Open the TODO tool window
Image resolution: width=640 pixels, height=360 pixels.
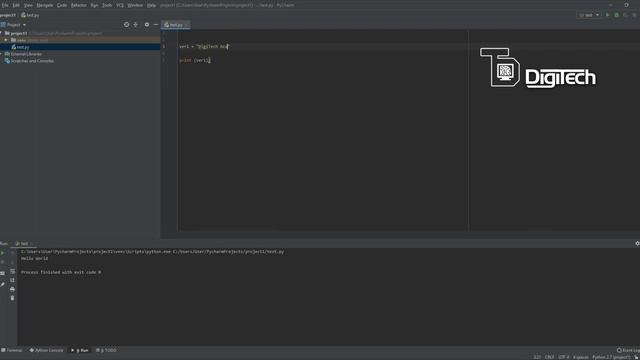point(106,350)
